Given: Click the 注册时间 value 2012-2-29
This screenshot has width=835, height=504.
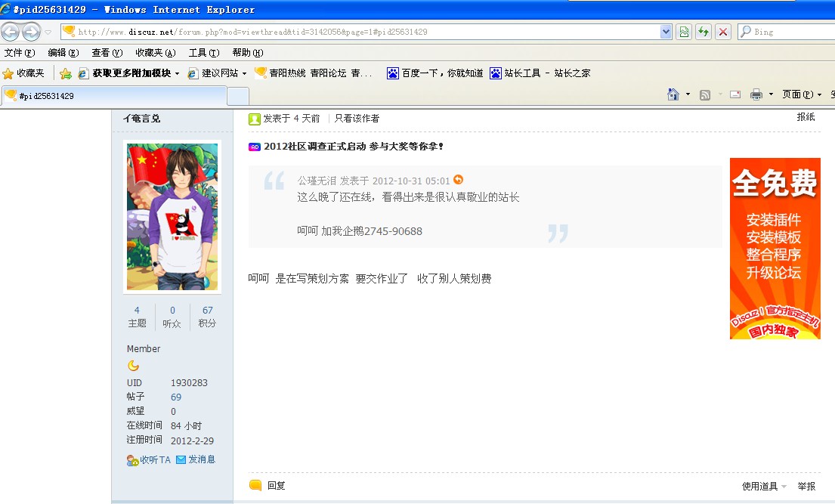Looking at the screenshot, I should [x=192, y=441].
